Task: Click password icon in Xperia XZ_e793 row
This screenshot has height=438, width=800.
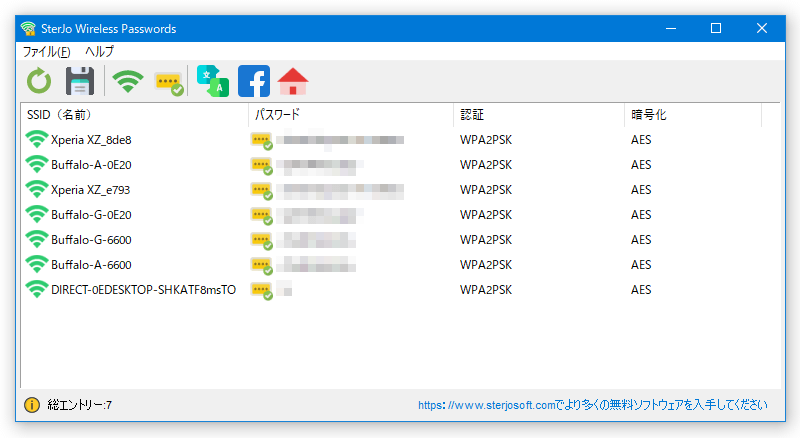Action: 262,191
